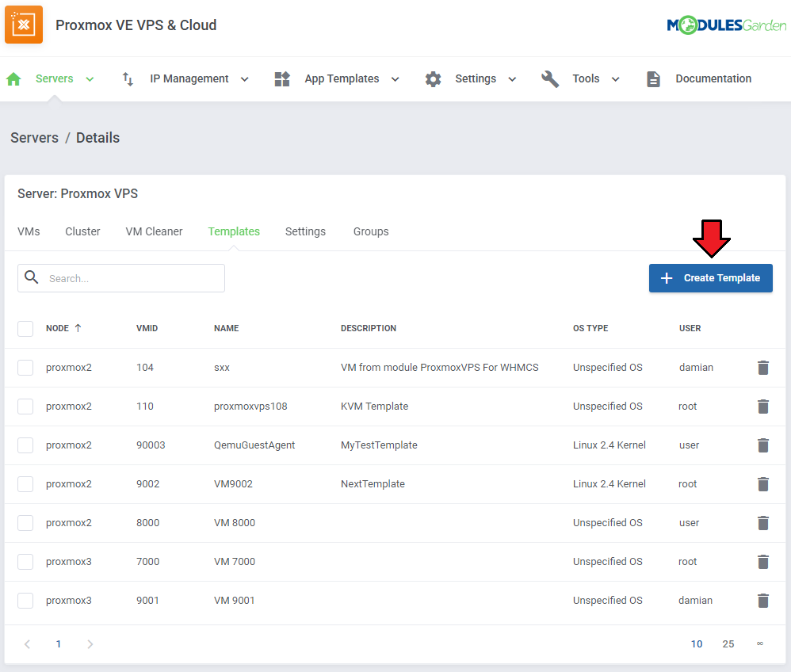The width and height of the screenshot is (791, 672).
Task: Check the box for template sxx
Action: [25, 367]
